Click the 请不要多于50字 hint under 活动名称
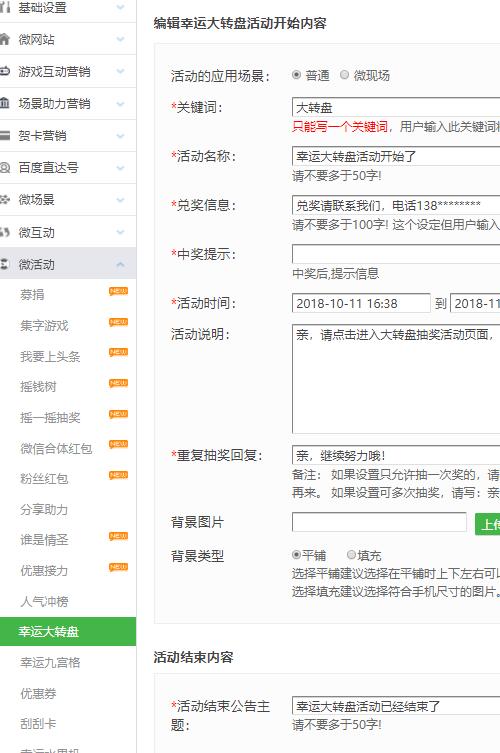The image size is (500, 753). (x=337, y=176)
